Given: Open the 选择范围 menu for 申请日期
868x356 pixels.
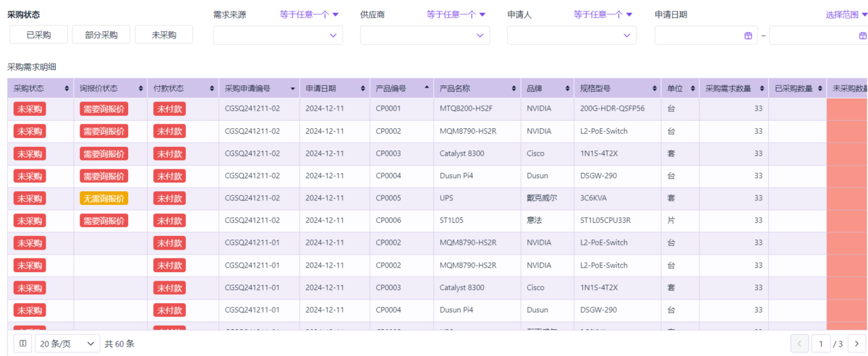Looking at the screenshot, I should (846, 14).
